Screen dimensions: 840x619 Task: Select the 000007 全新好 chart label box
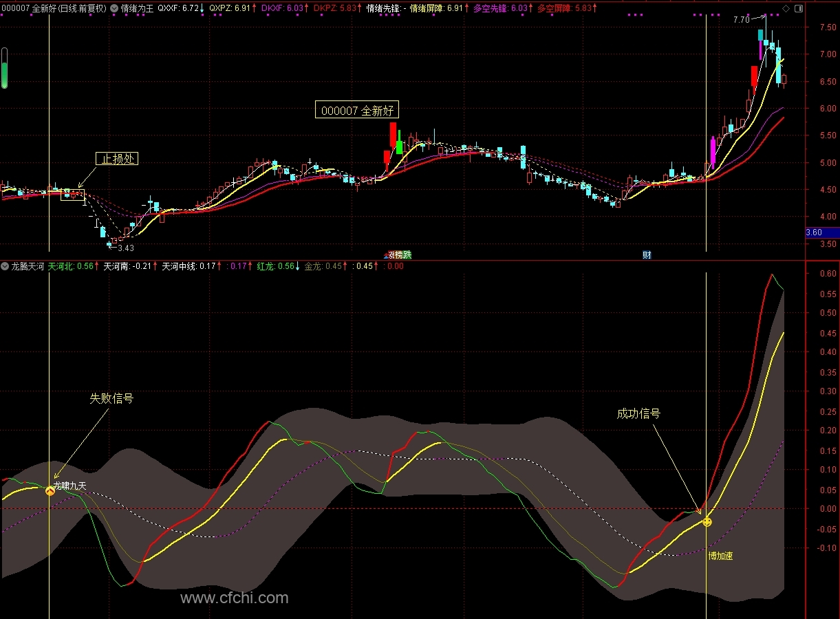[x=356, y=111]
